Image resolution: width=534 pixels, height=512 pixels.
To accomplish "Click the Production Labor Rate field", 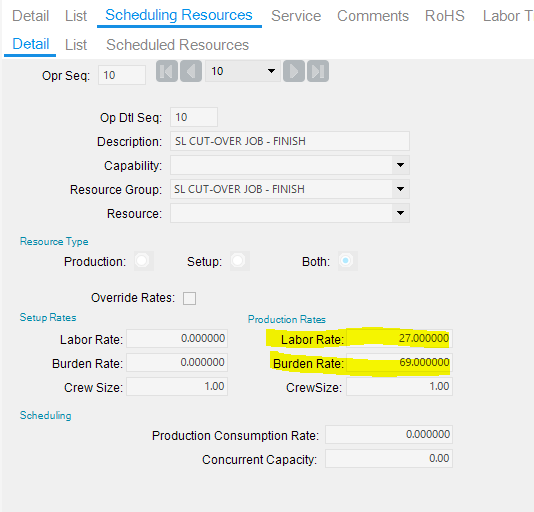I will click(x=399, y=338).
